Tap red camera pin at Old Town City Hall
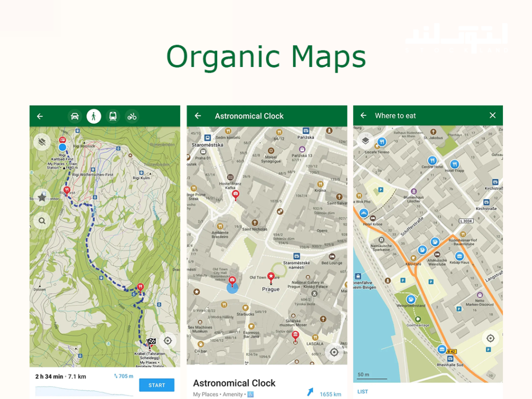532x399 pixels. tap(232, 281)
